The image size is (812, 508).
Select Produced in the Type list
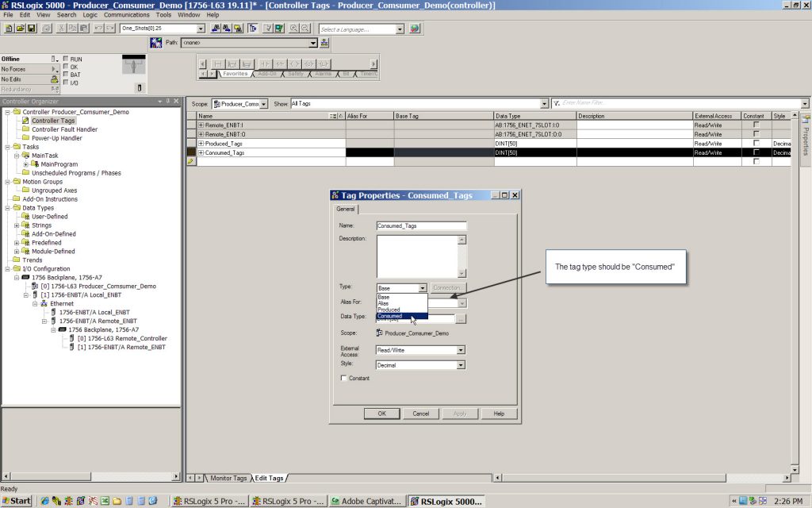[x=401, y=310]
